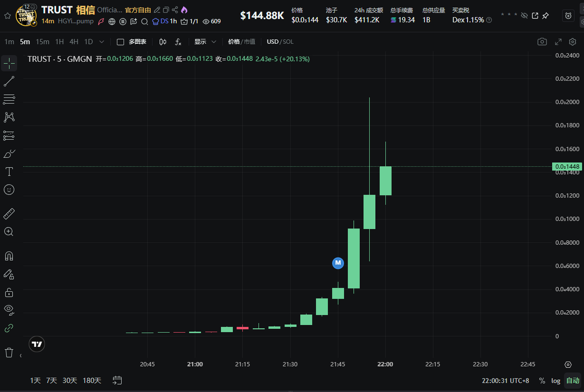Viewport: 584px width, 392px height.
Task: Click the note-with-star icon in the header
Action: [133, 21]
